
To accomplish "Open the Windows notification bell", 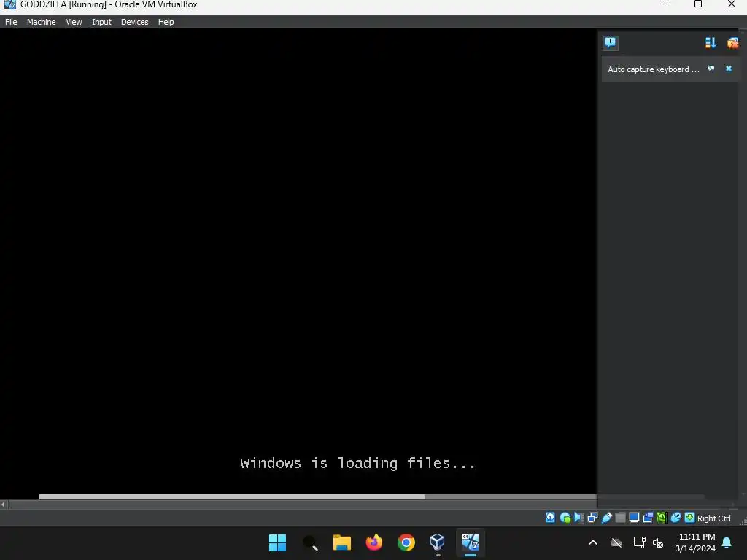I will 727,542.
